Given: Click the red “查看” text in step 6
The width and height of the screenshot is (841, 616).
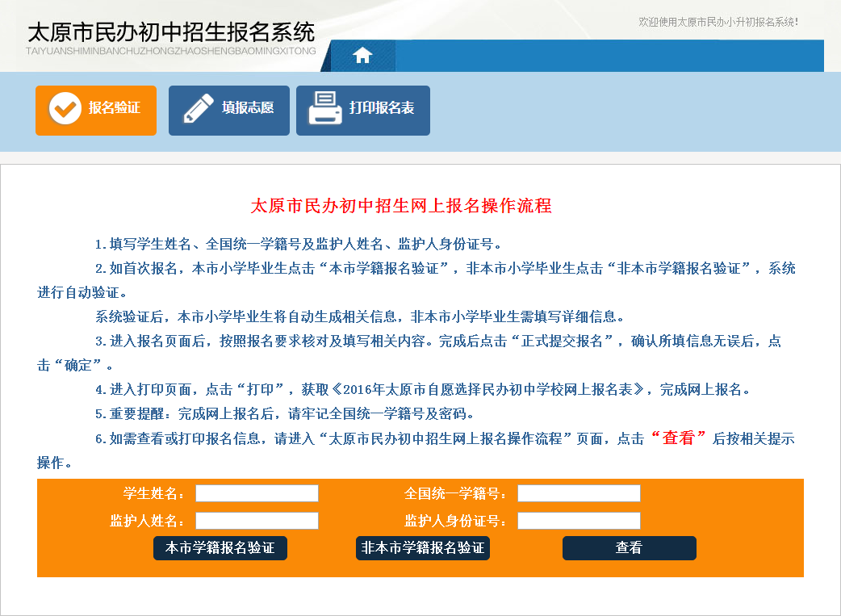Looking at the screenshot, I should [678, 438].
